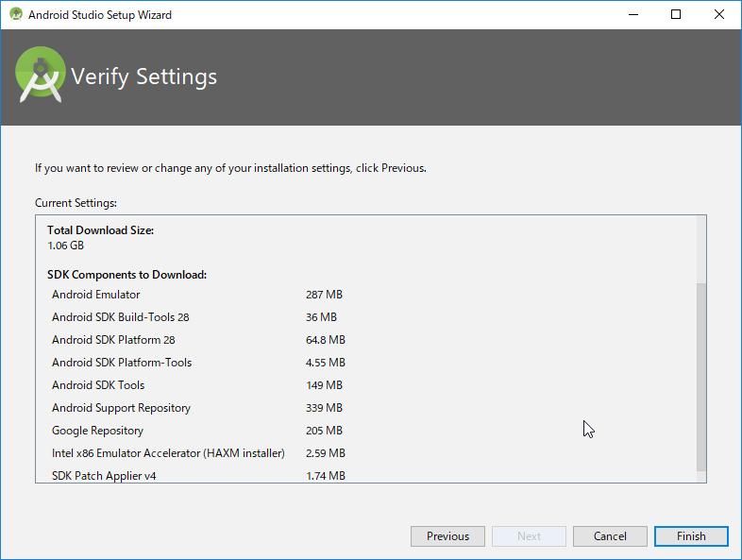742x560 pixels.
Task: Select Android SDK Platform-Tools entry
Action: pyautogui.click(x=122, y=363)
